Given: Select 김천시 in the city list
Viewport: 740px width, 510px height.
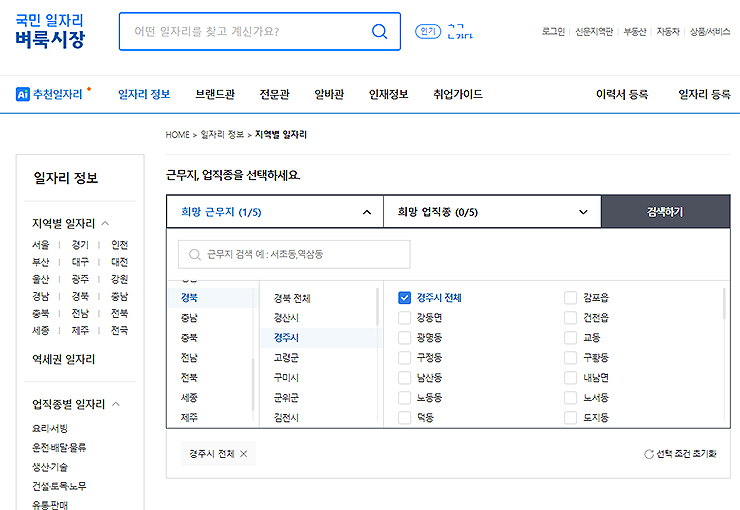Looking at the screenshot, I should pyautogui.click(x=286, y=418).
